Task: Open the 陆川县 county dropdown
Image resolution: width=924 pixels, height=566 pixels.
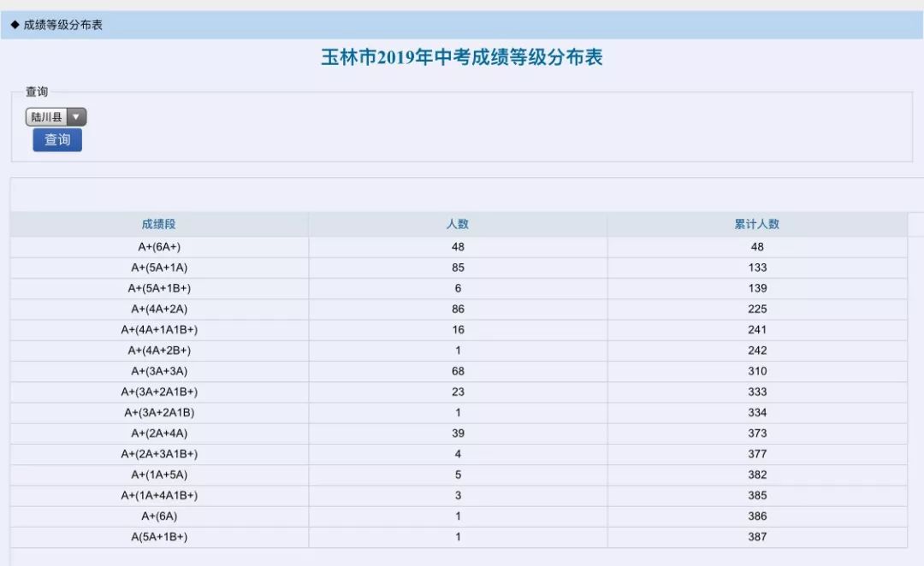Action: coord(56,116)
